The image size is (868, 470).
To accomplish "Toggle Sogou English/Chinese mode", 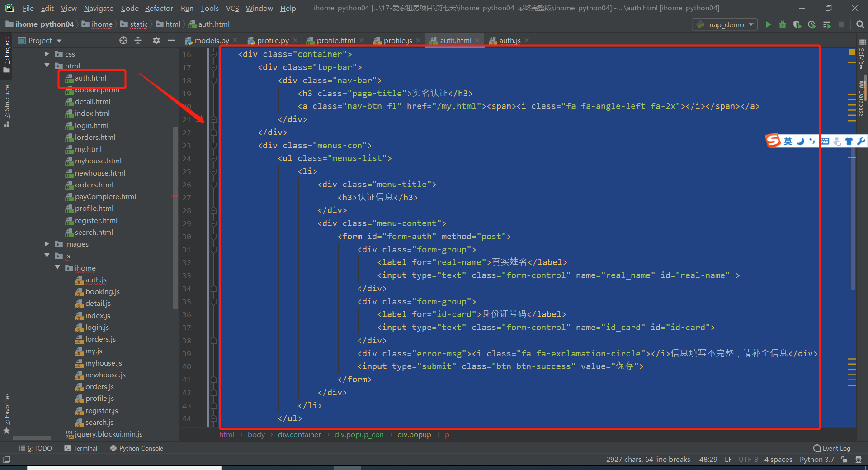I will [788, 141].
